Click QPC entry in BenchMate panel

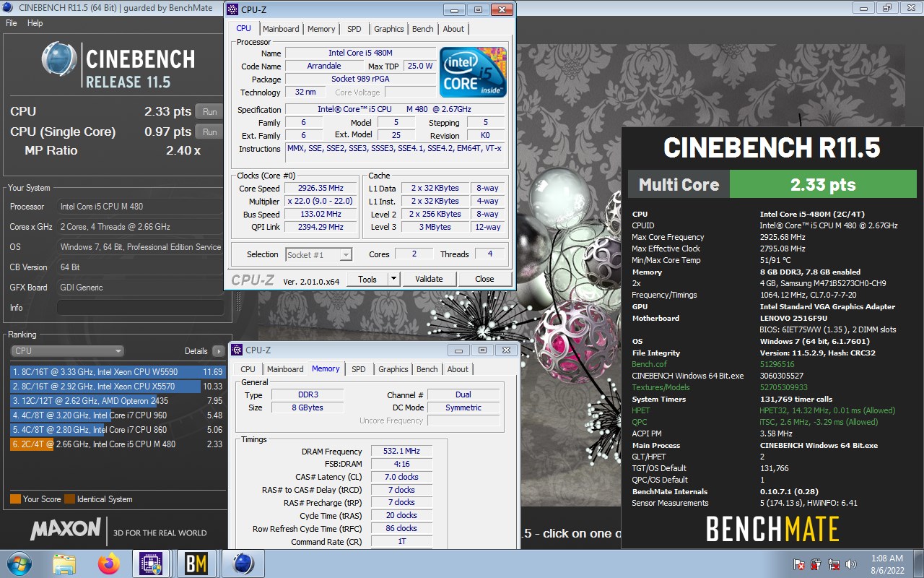(x=640, y=422)
